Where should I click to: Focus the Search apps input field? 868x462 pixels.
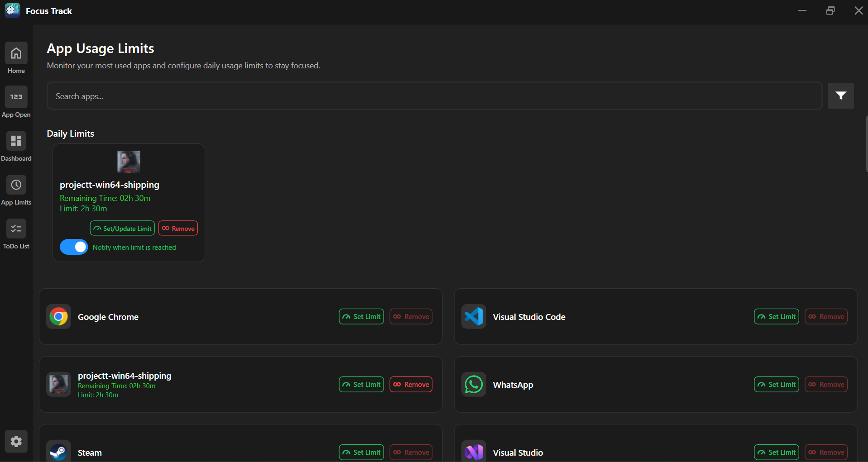coord(434,96)
